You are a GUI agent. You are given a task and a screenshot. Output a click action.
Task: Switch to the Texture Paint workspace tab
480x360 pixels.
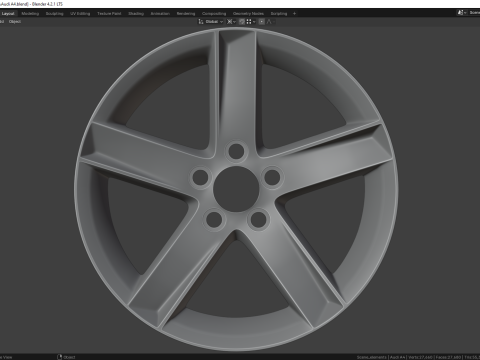pyautogui.click(x=109, y=14)
